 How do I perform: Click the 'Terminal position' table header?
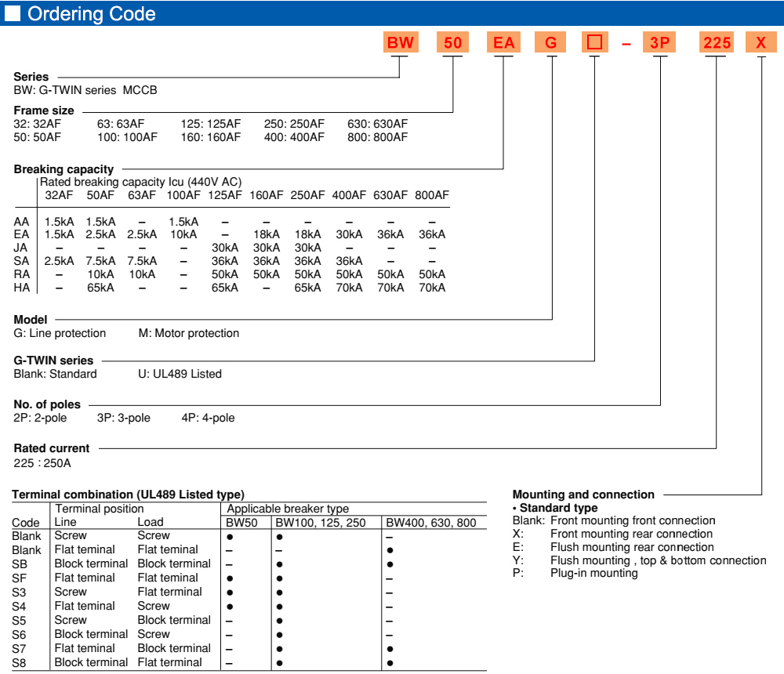[100, 509]
